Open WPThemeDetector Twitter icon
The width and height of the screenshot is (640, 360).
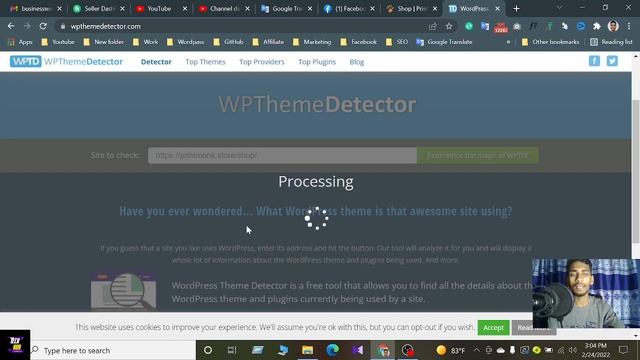612,61
